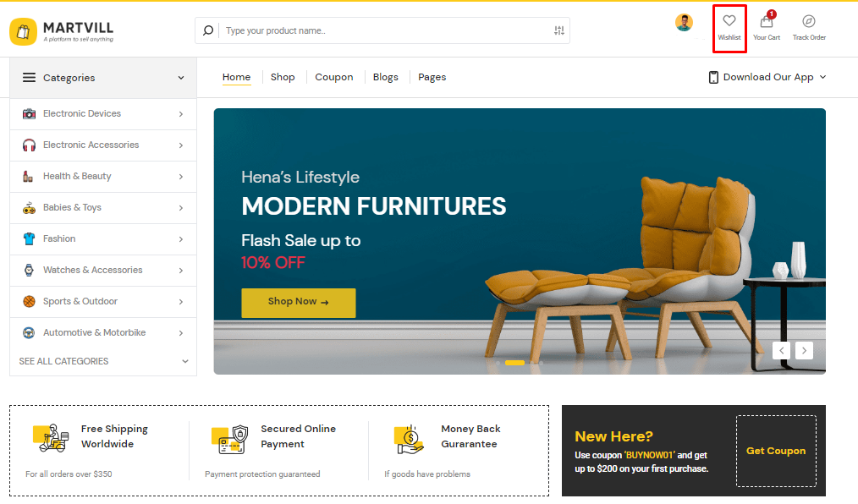This screenshot has width=858, height=504.
Task: Focus the product name search field
Action: point(386,30)
